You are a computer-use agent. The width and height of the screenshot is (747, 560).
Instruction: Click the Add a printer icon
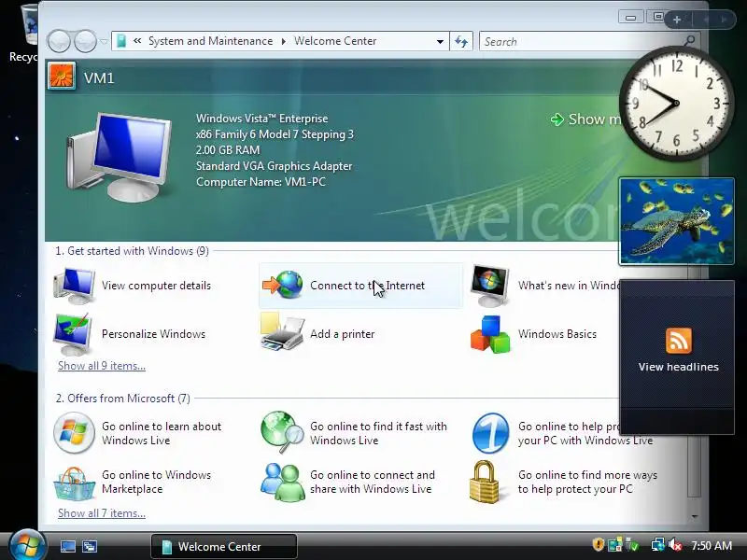[282, 332]
